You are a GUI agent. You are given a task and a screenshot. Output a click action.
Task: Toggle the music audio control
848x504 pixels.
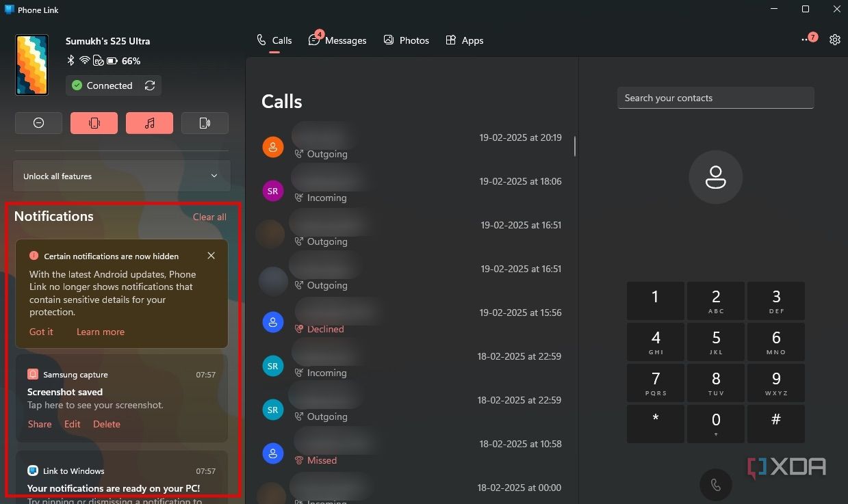(x=149, y=122)
